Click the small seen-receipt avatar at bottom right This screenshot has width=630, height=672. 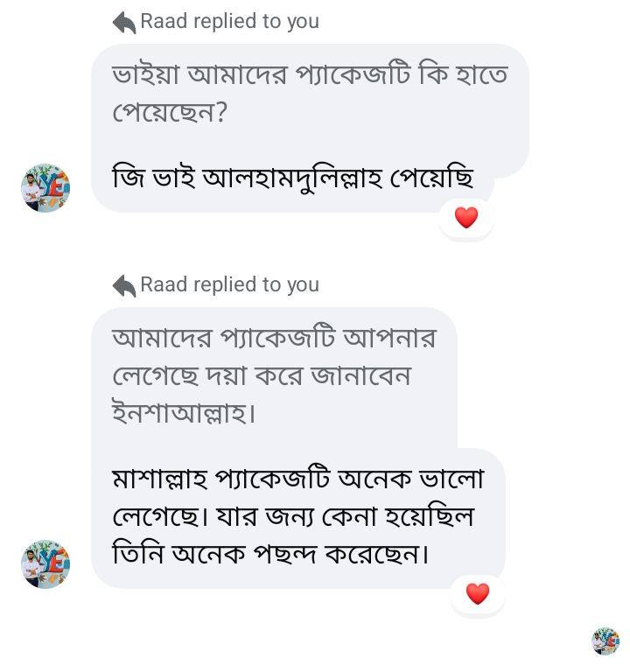point(605,640)
